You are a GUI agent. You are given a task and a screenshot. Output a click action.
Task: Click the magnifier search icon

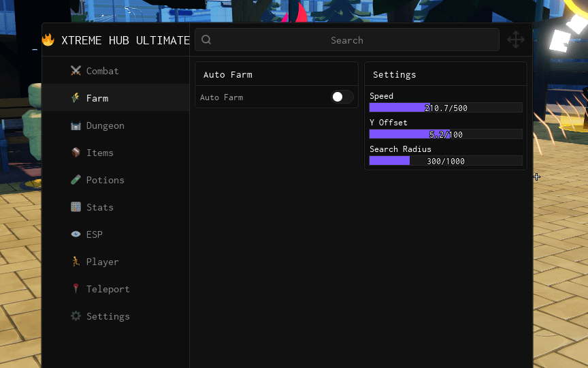click(x=206, y=40)
